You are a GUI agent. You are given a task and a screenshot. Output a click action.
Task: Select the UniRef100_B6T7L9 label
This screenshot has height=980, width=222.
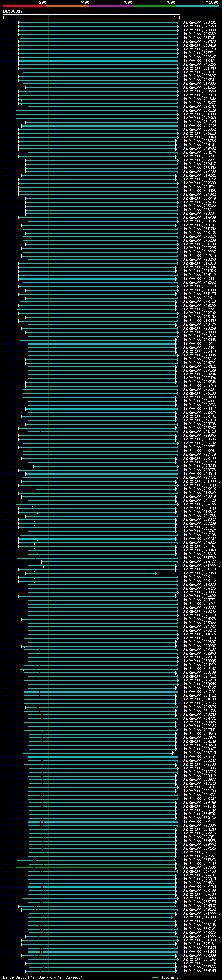tap(199, 569)
